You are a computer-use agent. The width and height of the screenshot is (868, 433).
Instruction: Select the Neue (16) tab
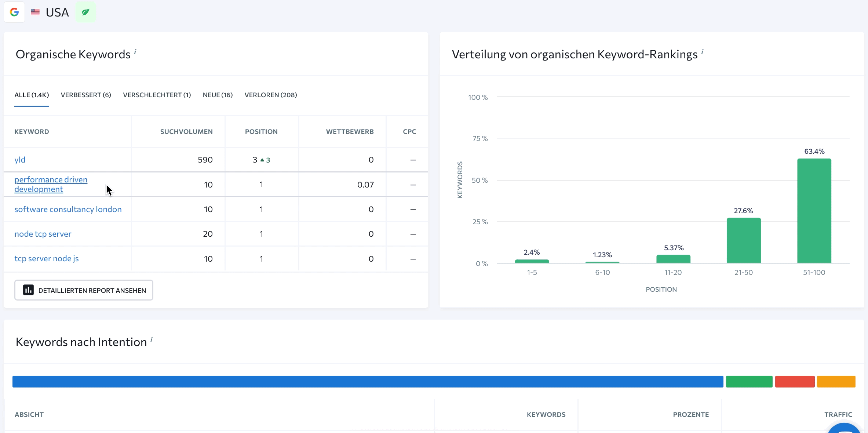pyautogui.click(x=218, y=95)
